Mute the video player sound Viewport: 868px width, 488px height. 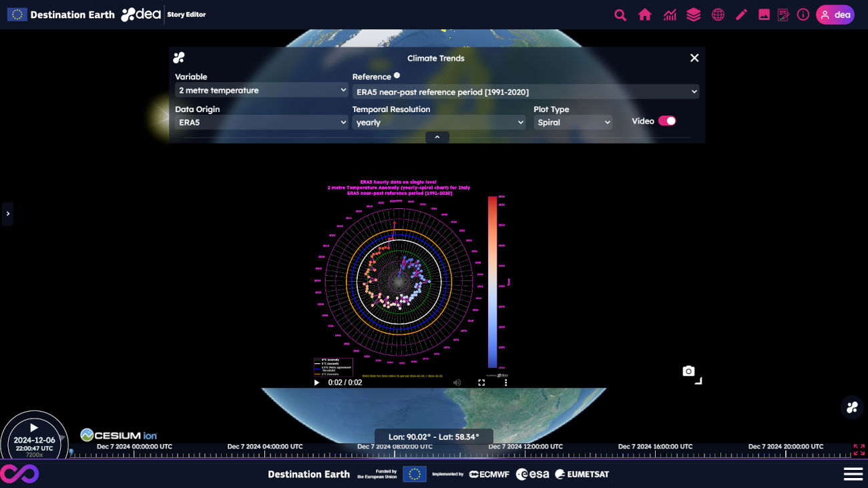coord(457,383)
